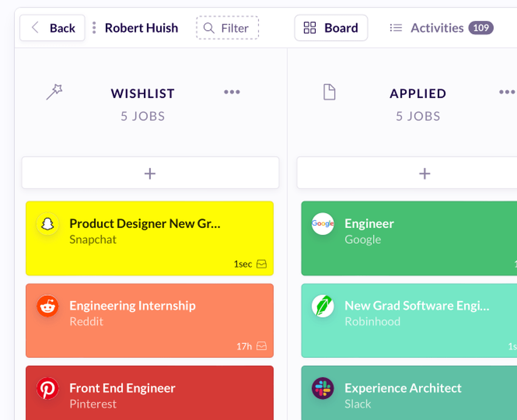Click the document icon above Applied column
Screen dimensions: 517x420
click(329, 92)
